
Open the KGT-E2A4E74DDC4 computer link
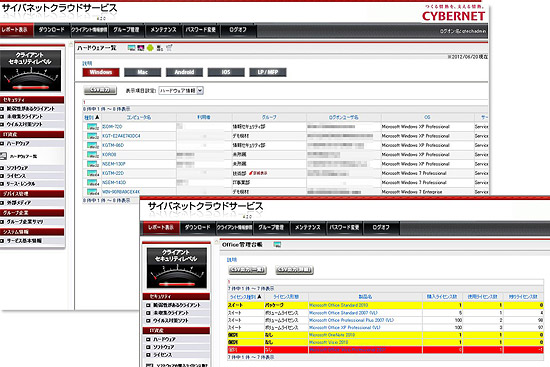pos(121,136)
